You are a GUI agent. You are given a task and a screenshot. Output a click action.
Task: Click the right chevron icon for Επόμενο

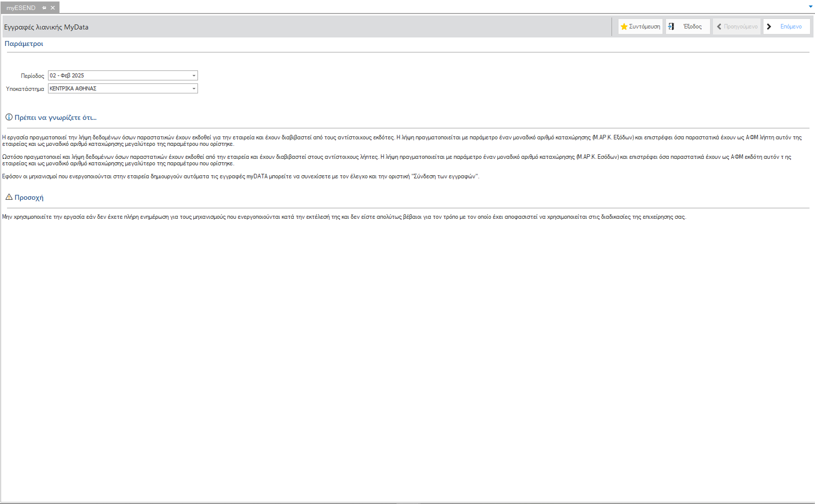click(x=769, y=26)
